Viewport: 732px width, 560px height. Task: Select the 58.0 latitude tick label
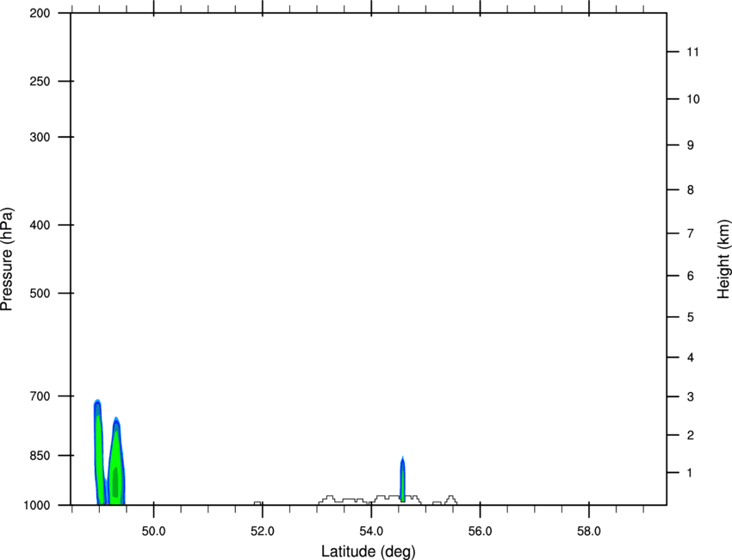(x=588, y=531)
